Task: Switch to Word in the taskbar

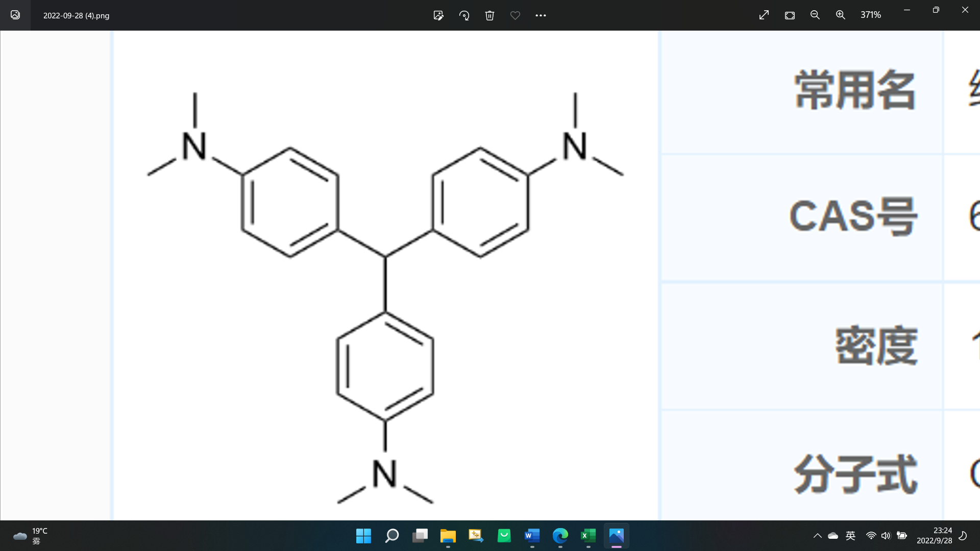Action: (532, 536)
